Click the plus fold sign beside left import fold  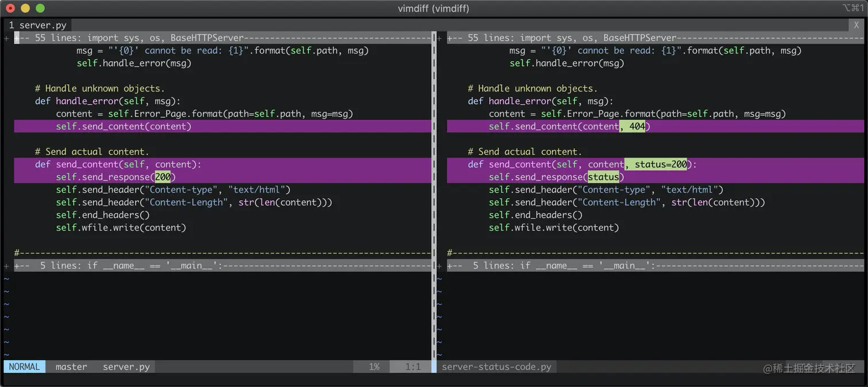(6, 38)
